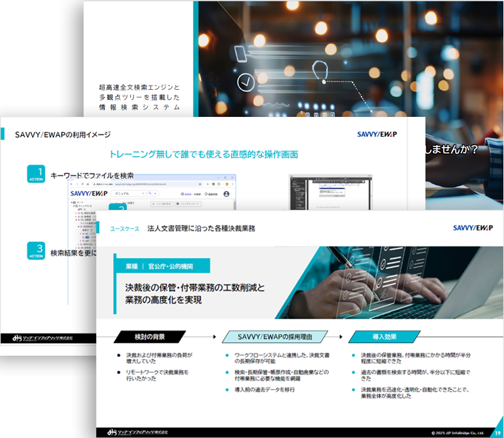Click the SAVVY/EWAP logo inside browser screenshot

[x=89, y=194]
